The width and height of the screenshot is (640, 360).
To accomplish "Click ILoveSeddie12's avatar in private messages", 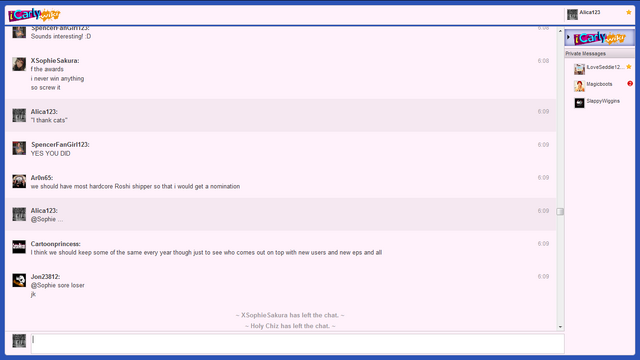I will (579, 69).
